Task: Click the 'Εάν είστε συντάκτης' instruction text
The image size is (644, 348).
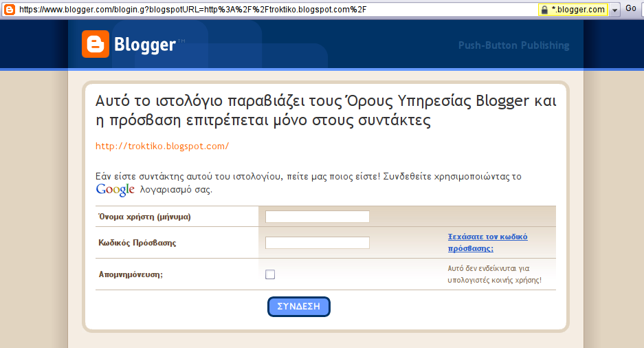Action: [309, 176]
